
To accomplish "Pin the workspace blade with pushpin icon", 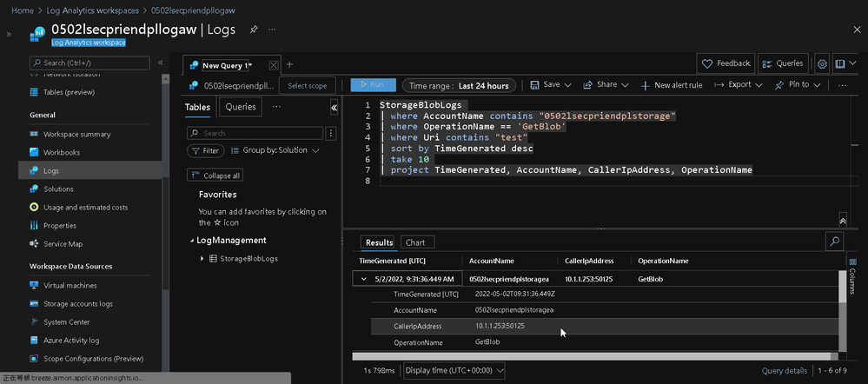I will pos(253,30).
